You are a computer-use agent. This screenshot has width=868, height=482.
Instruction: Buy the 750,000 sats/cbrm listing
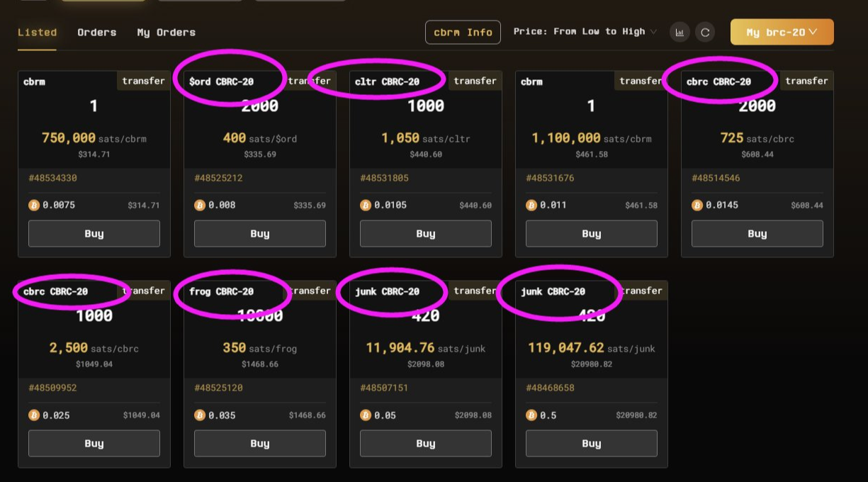[x=94, y=234]
